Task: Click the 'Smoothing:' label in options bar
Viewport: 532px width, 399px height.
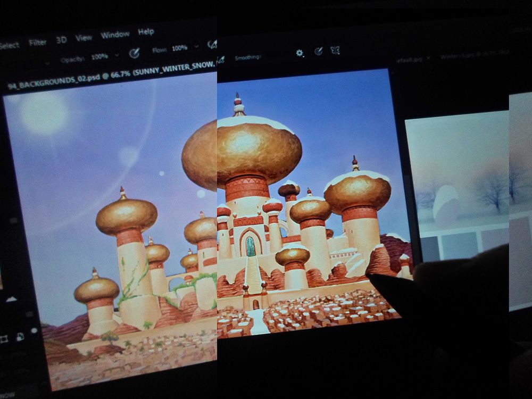Action: point(248,57)
